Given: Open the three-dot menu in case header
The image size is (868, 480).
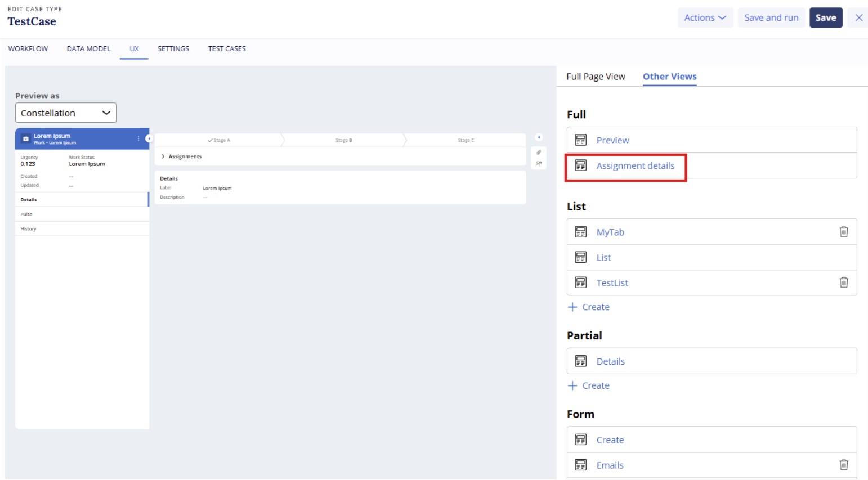Looking at the screenshot, I should pyautogui.click(x=138, y=138).
